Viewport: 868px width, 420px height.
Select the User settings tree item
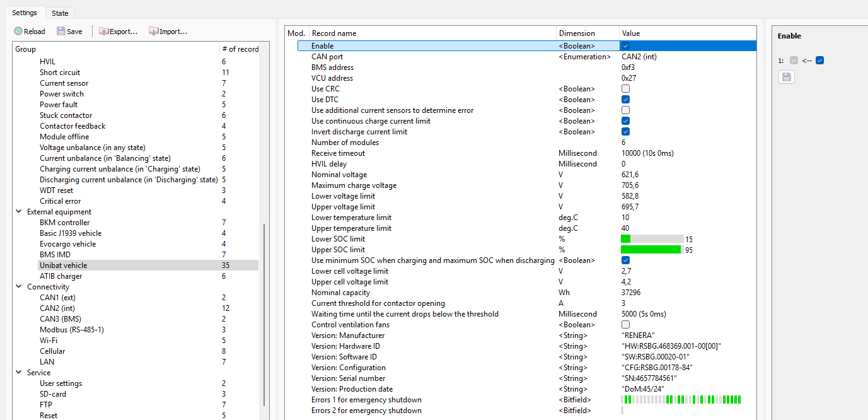61,383
